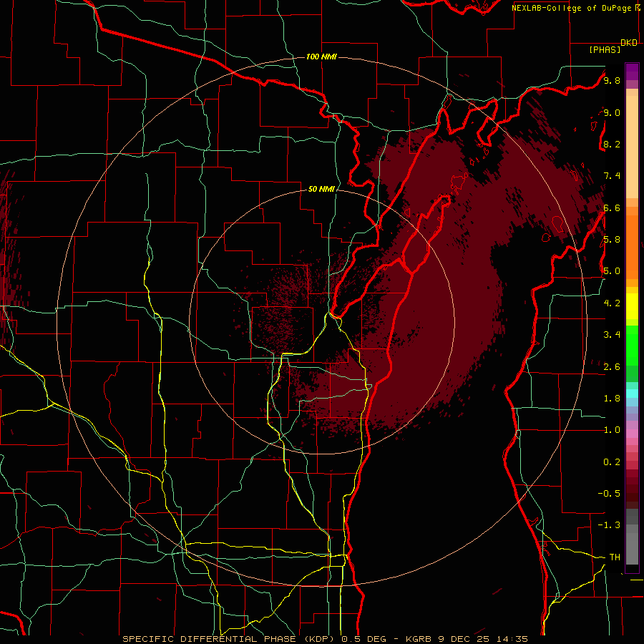Select the 6.6 scale value
The height and width of the screenshot is (644, 644).
pos(612,208)
